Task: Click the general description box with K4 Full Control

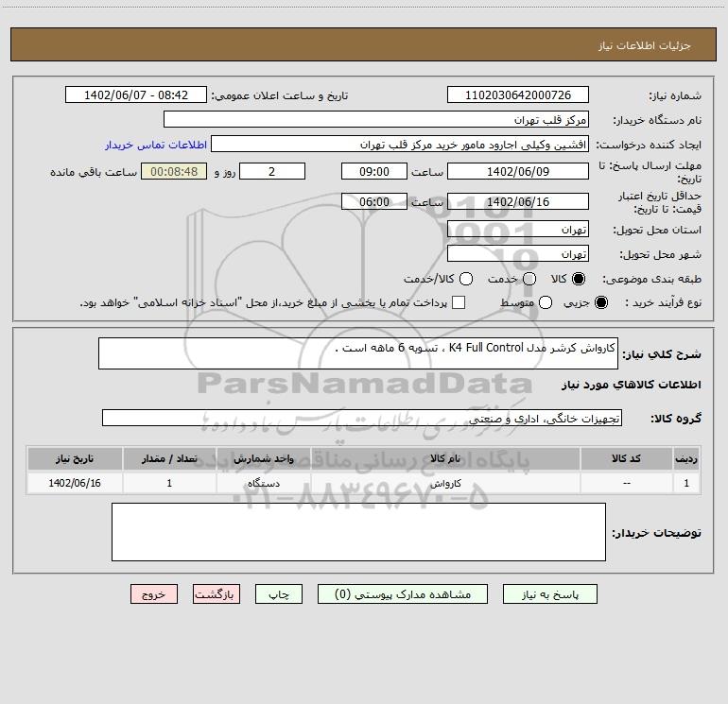Action: point(358,353)
